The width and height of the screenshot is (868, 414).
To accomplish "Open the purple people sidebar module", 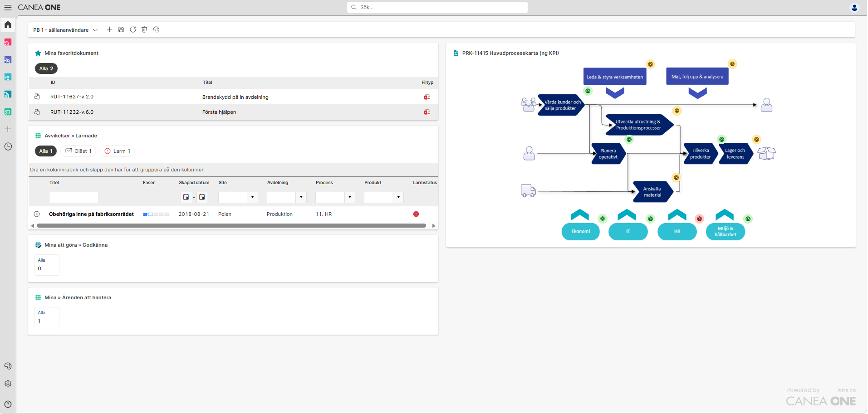I will pos(8,60).
